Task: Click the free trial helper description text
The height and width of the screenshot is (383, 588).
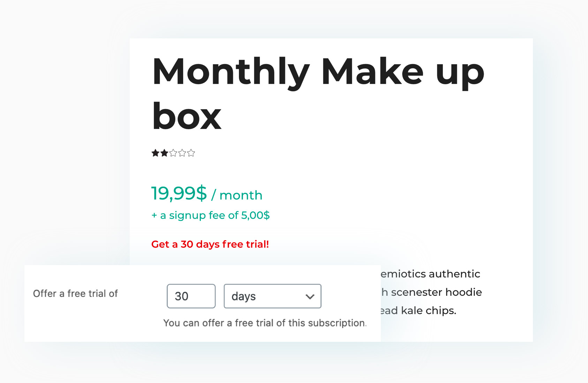Action: [265, 323]
